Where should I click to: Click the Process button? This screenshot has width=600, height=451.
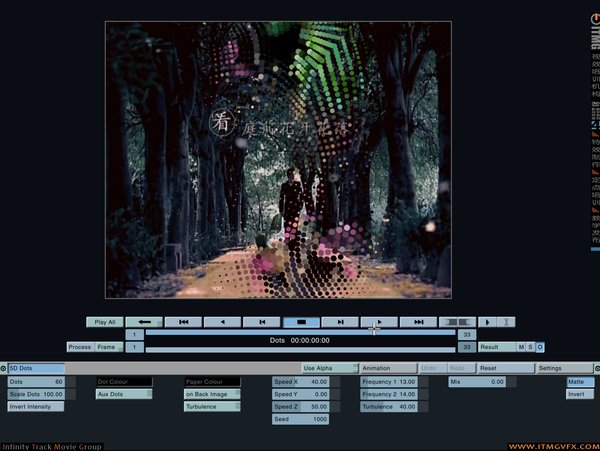click(80, 347)
